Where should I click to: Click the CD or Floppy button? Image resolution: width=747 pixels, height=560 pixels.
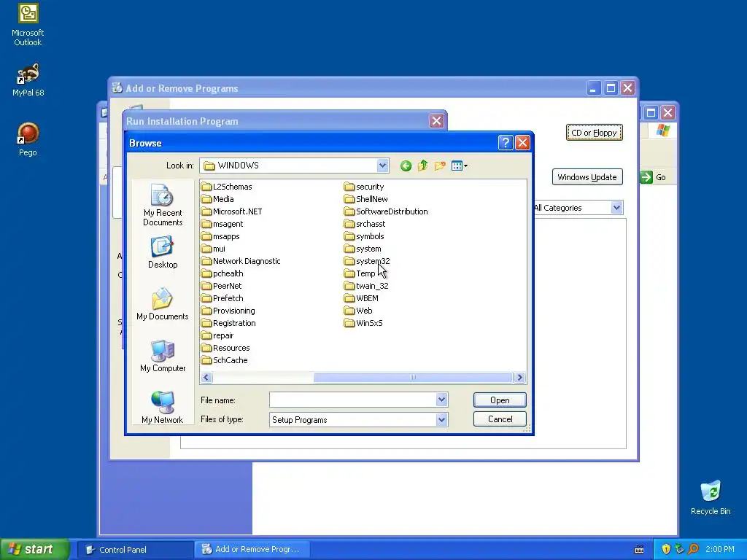pyautogui.click(x=594, y=133)
